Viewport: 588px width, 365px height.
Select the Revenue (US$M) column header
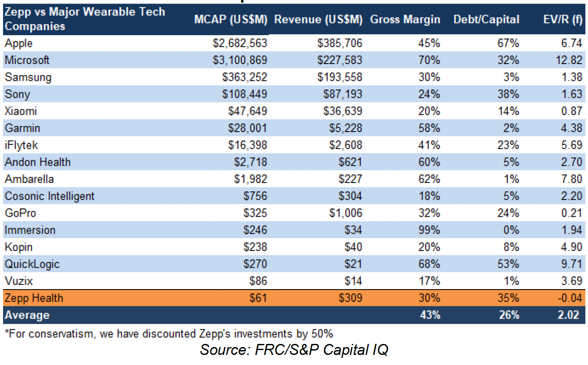(318, 19)
